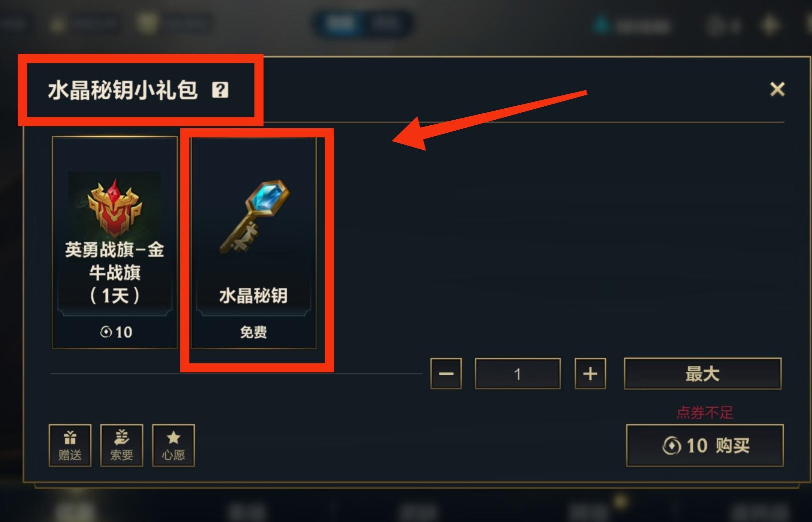This screenshot has height=522, width=812.
Task: Click the 赠送 gift icon button
Action: [x=70, y=446]
